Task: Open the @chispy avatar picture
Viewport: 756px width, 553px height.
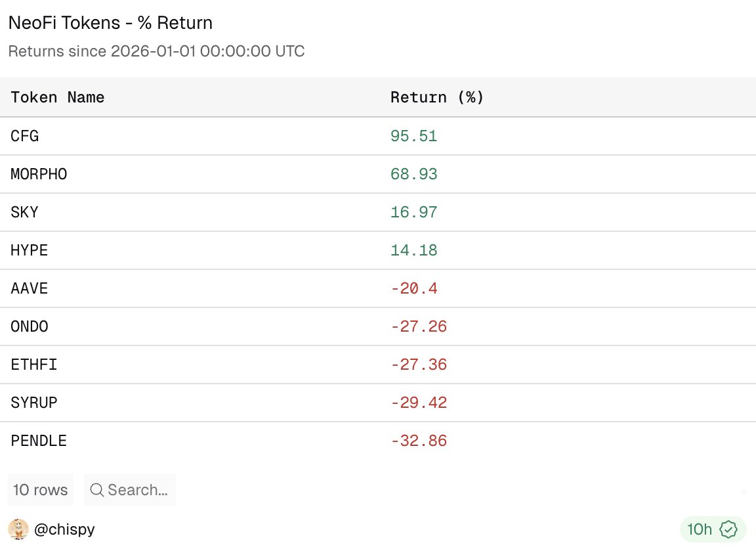Action: (x=18, y=529)
